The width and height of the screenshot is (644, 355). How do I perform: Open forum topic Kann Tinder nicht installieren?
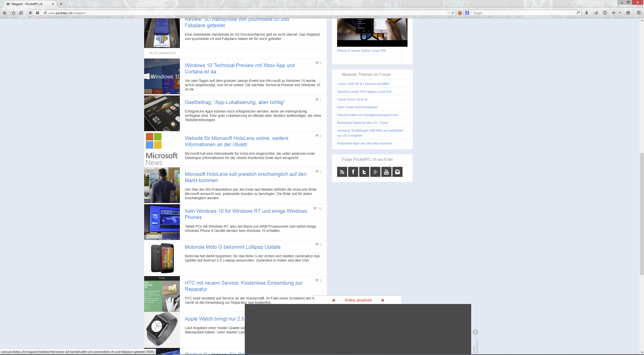coord(357,107)
